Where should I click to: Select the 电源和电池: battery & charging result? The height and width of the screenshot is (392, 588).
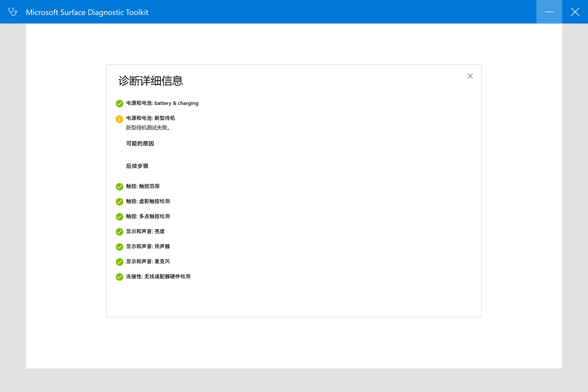coord(162,103)
